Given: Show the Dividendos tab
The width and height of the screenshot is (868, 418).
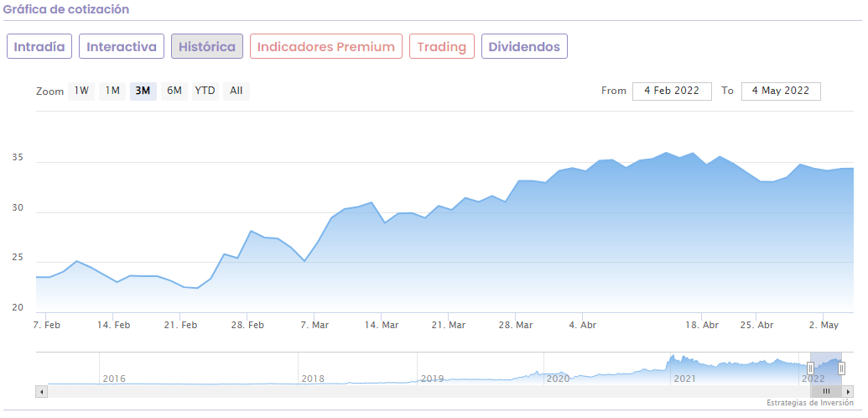Looking at the screenshot, I should tap(524, 46).
